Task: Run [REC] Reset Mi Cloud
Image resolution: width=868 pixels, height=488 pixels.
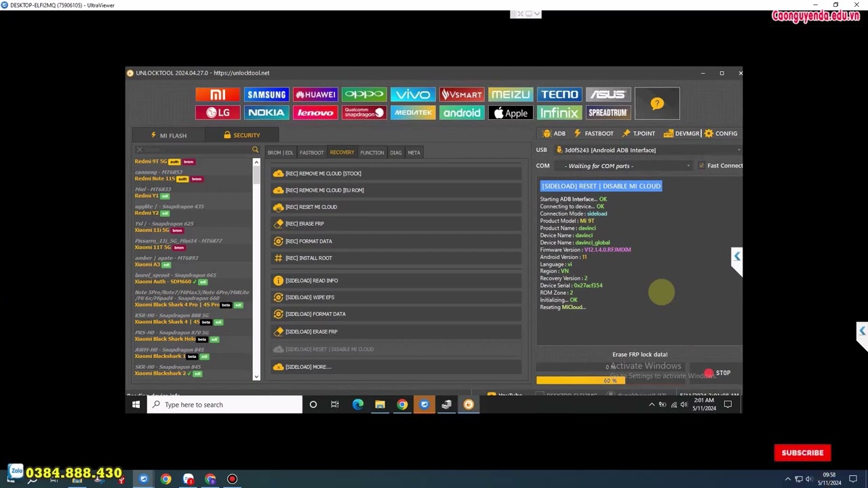Action: [397, 207]
